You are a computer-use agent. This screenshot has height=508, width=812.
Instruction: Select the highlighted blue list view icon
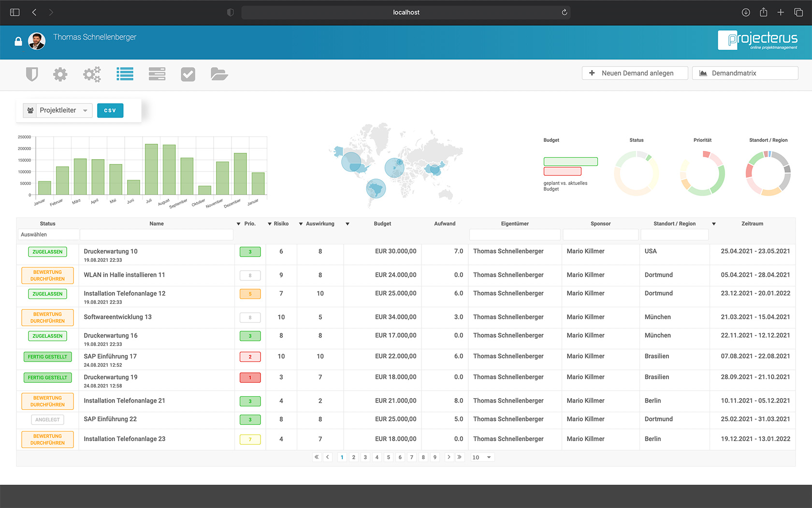(125, 74)
